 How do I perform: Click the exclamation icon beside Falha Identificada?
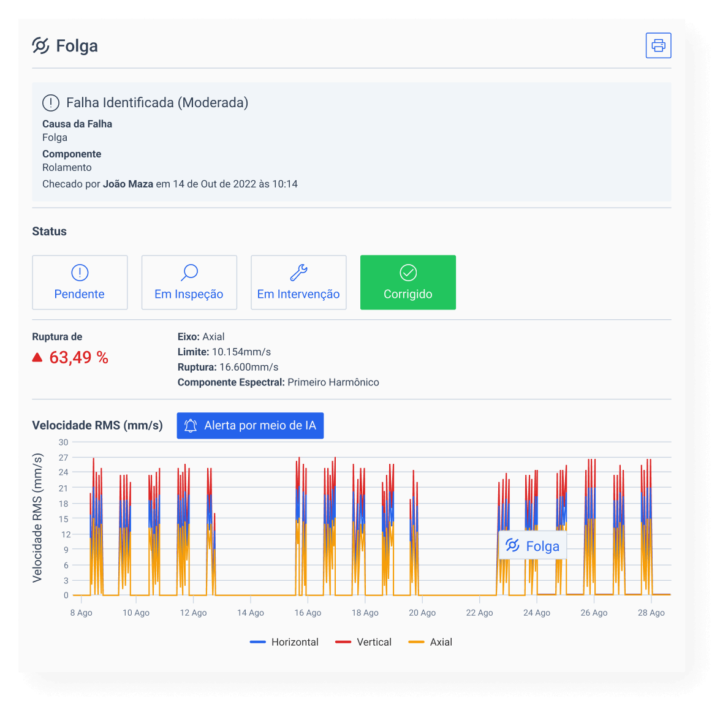click(51, 103)
